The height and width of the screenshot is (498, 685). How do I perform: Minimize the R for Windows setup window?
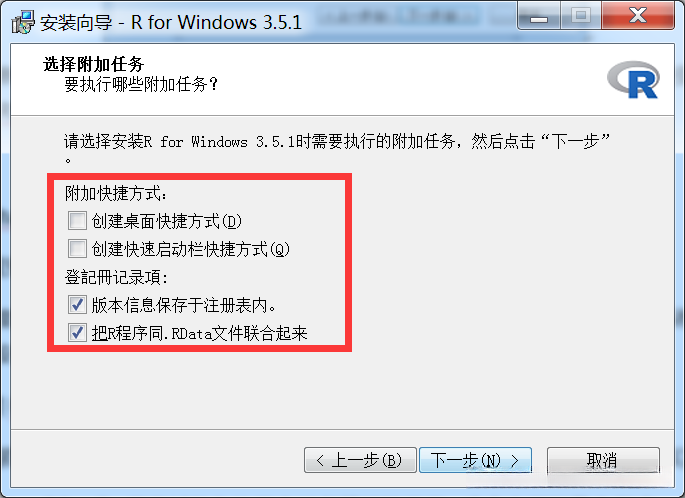(x=539, y=16)
